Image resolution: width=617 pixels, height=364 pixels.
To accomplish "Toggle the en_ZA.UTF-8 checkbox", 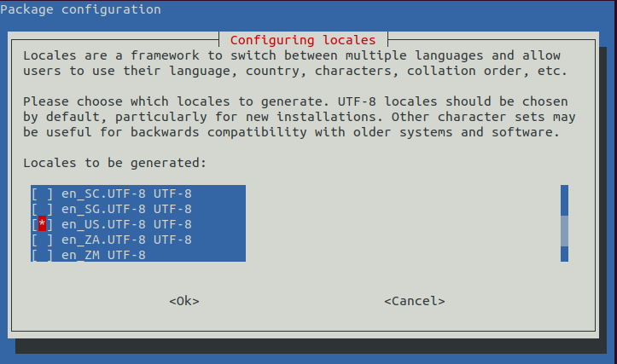I will click(42, 240).
